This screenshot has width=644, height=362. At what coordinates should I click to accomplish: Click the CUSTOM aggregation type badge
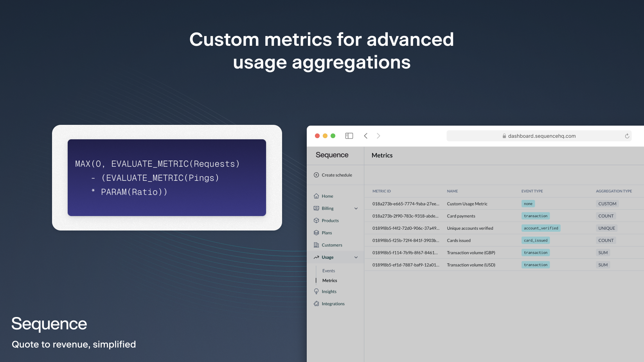click(607, 204)
